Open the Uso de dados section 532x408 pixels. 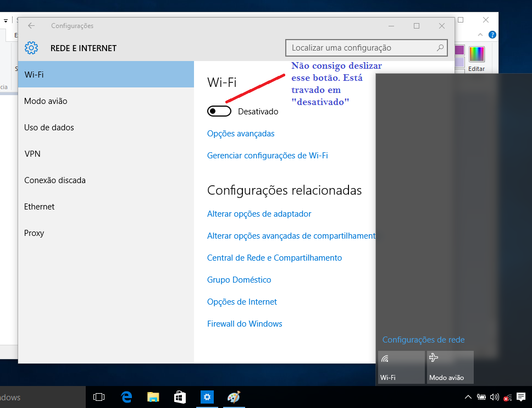point(106,127)
